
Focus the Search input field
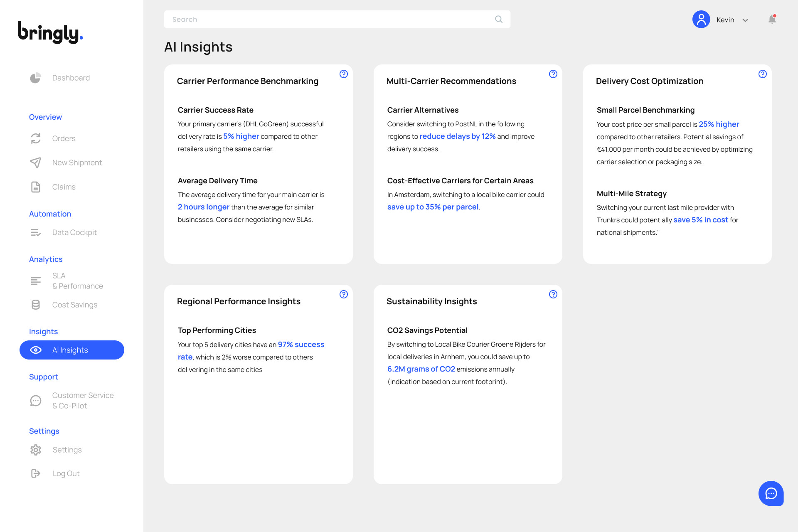click(328, 19)
